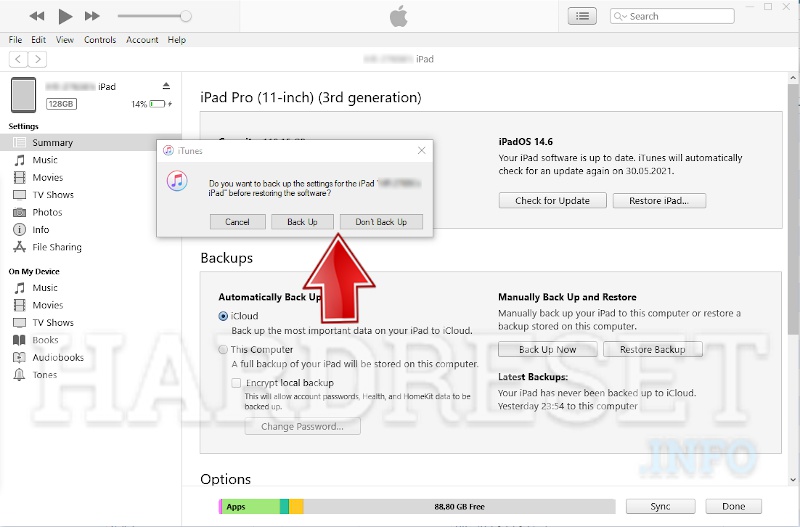The image size is (800, 527).
Task: Go back with the left chevron
Action: [x=17, y=59]
